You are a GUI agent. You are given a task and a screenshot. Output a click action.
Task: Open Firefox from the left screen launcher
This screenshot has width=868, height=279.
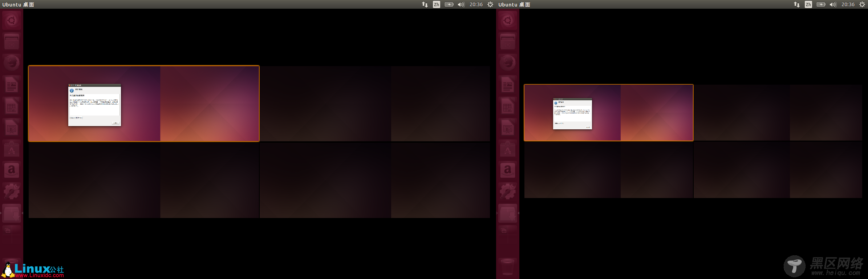coord(12,63)
